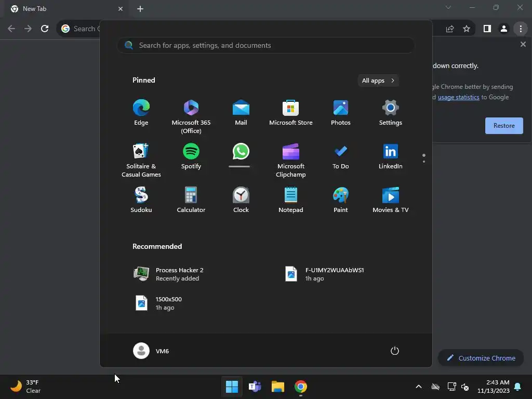Launch Movies & TV

pos(391,200)
